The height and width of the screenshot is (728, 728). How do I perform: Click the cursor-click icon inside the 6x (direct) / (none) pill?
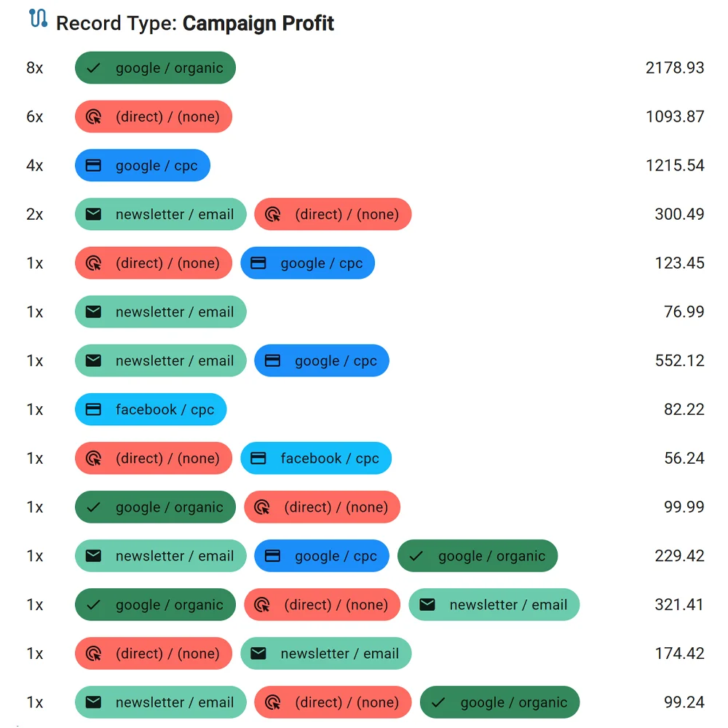coord(92,116)
